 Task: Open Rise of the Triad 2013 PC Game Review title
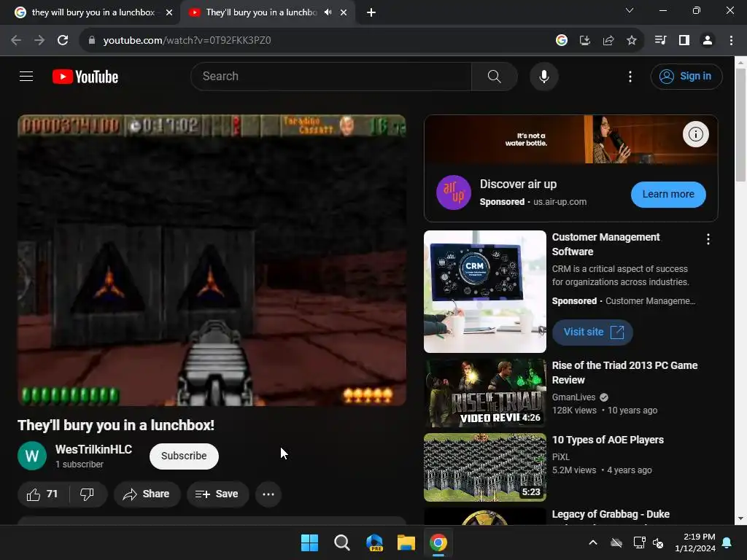point(624,373)
